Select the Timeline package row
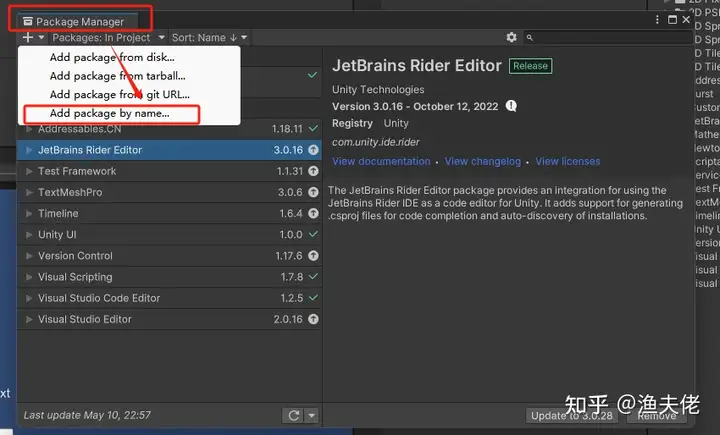The height and width of the screenshot is (435, 720). click(x=169, y=213)
